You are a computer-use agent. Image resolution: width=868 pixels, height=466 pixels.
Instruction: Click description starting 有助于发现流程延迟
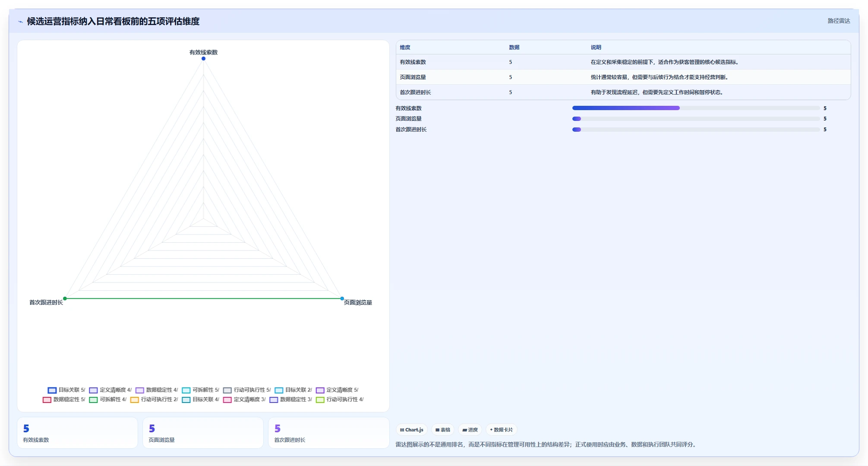[658, 92]
